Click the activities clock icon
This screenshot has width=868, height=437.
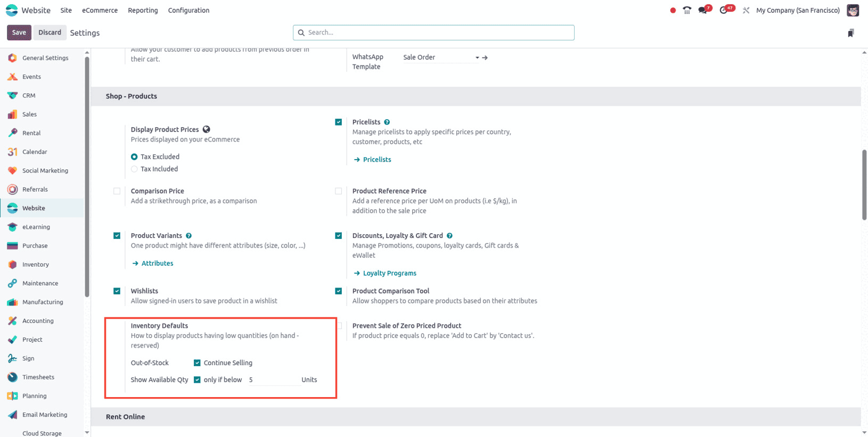[x=724, y=10]
